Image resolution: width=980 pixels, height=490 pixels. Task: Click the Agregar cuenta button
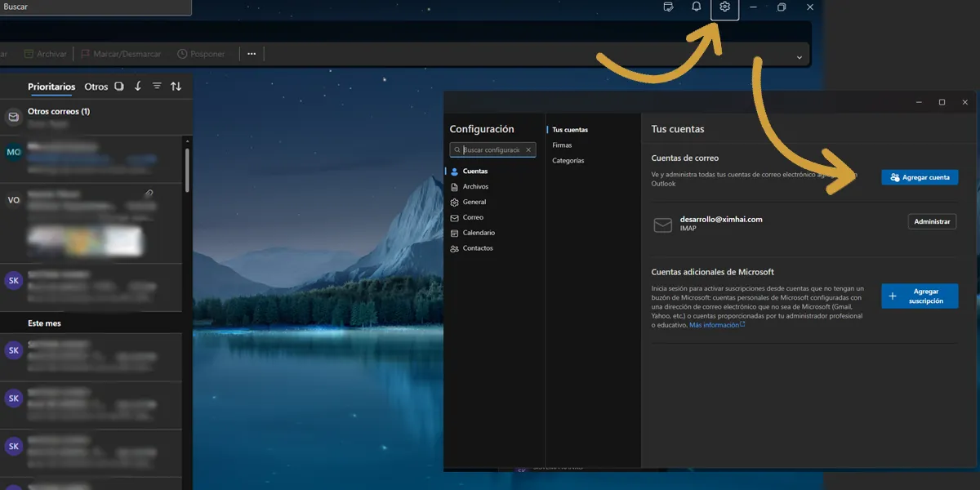click(920, 177)
